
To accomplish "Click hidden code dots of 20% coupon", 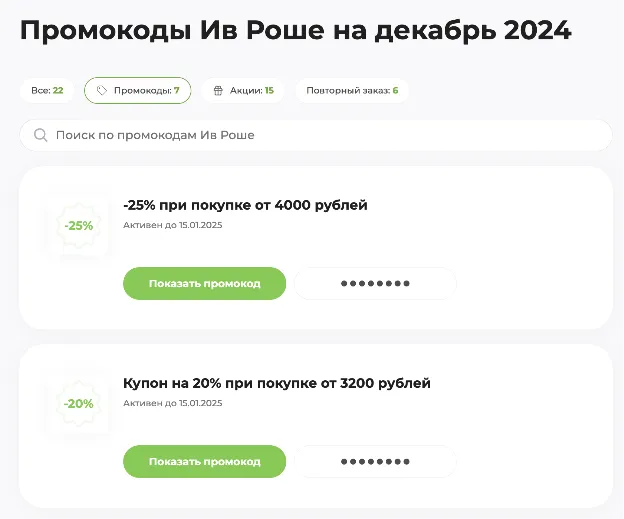I will pos(375,462).
